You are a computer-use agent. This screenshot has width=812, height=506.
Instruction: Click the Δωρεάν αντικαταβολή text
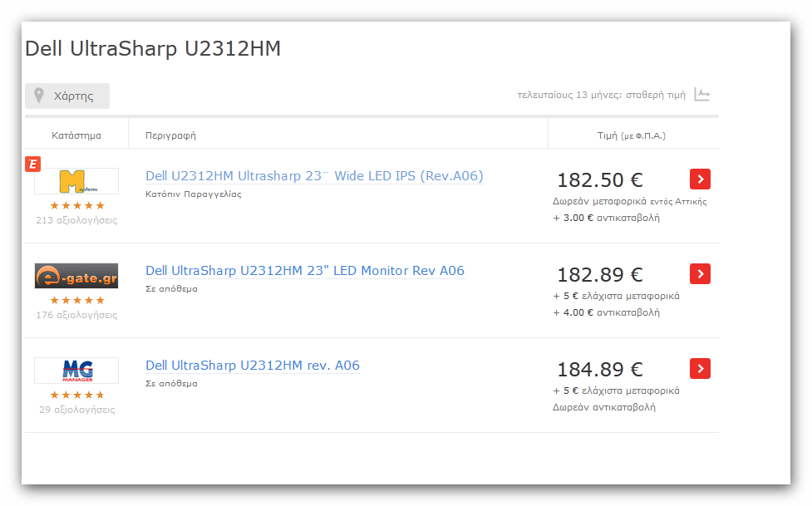click(x=604, y=408)
